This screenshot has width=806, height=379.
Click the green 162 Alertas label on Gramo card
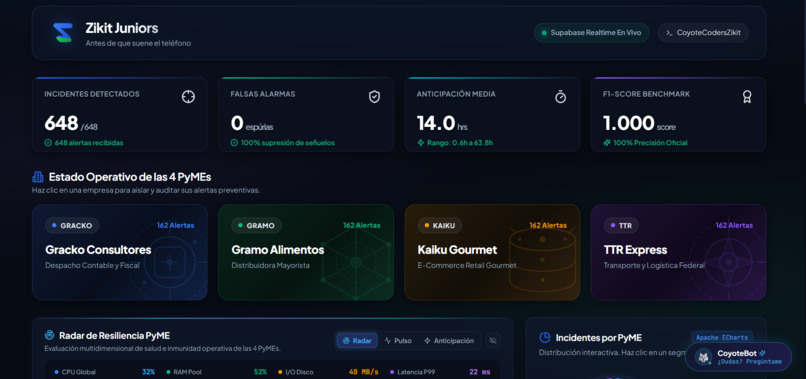click(x=362, y=225)
